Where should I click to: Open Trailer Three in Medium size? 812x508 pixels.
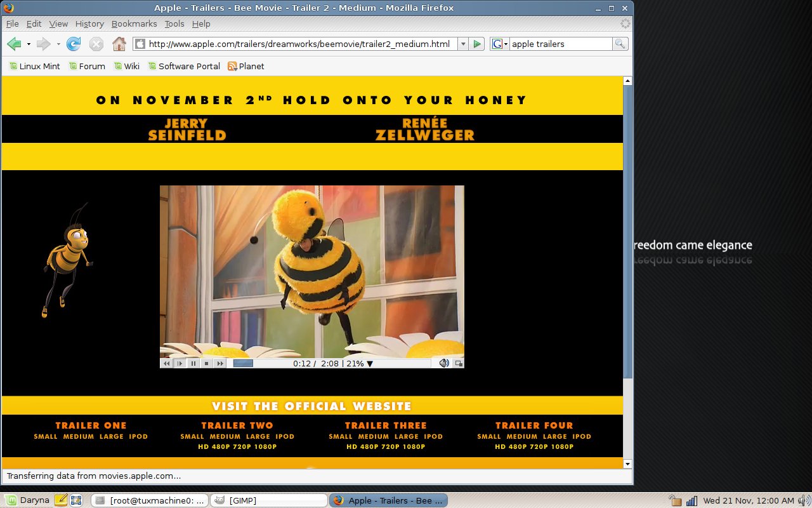(x=373, y=437)
